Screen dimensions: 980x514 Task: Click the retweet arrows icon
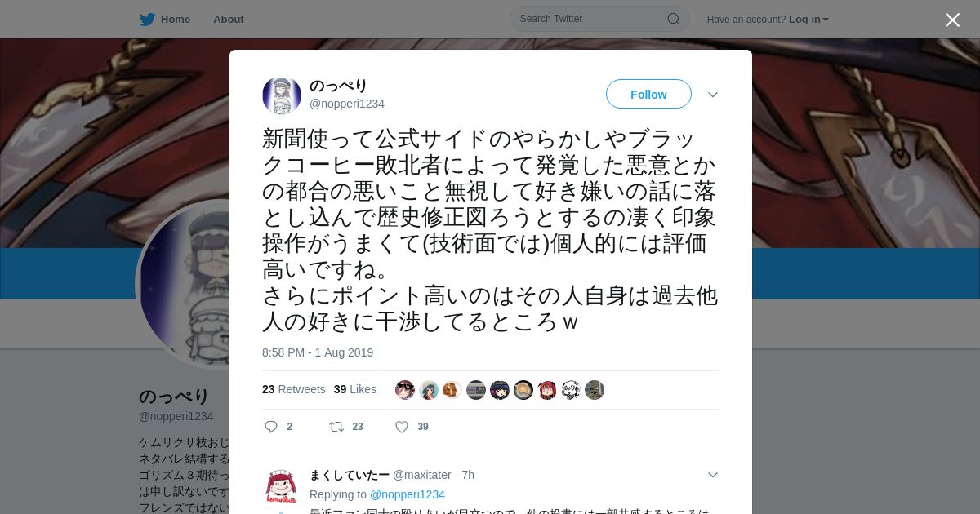pyautogui.click(x=336, y=427)
